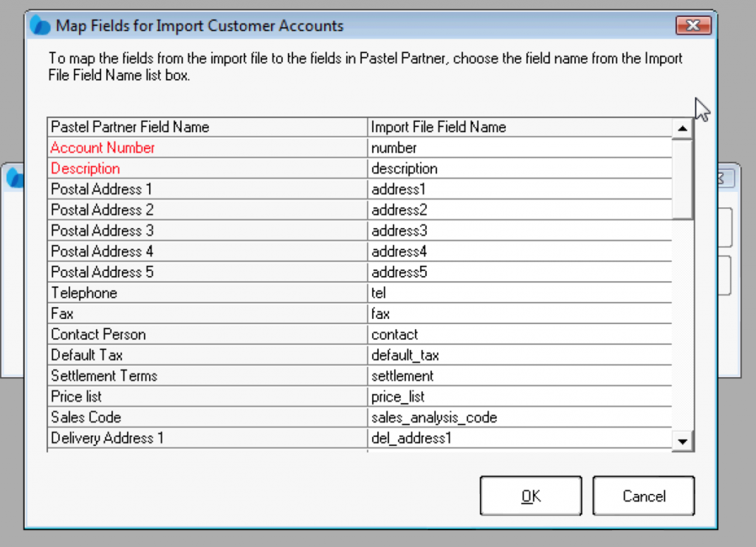Screen dimensions: 756x547
Task: Click the 'Delivery Address 1' field name
Action: click(207, 438)
